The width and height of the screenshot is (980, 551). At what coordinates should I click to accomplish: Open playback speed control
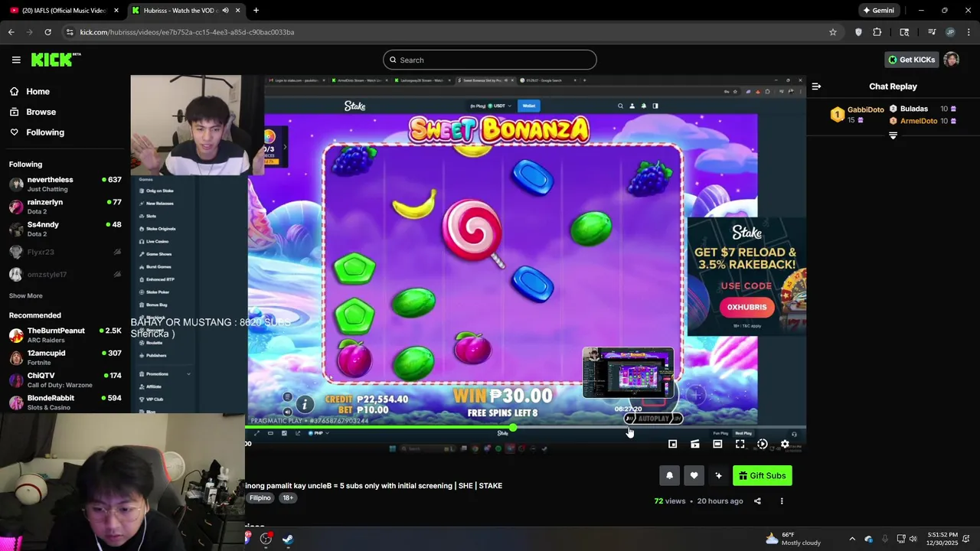point(763,444)
